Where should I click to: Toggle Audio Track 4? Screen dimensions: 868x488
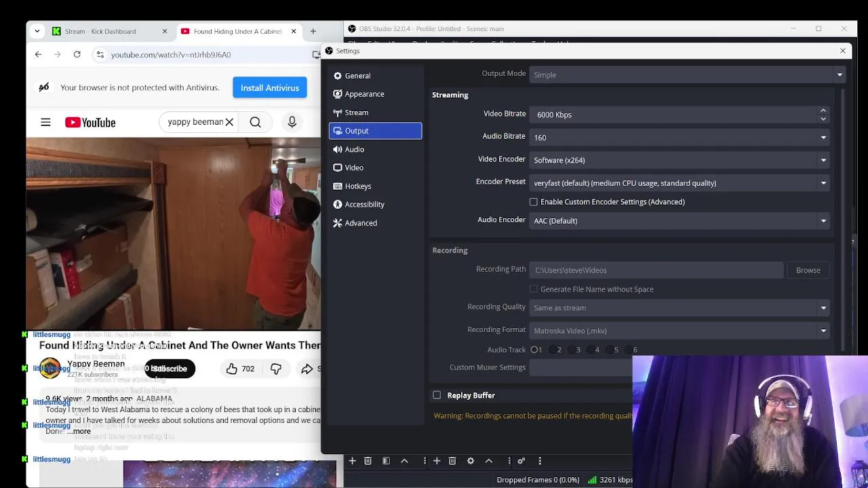pyautogui.click(x=591, y=350)
